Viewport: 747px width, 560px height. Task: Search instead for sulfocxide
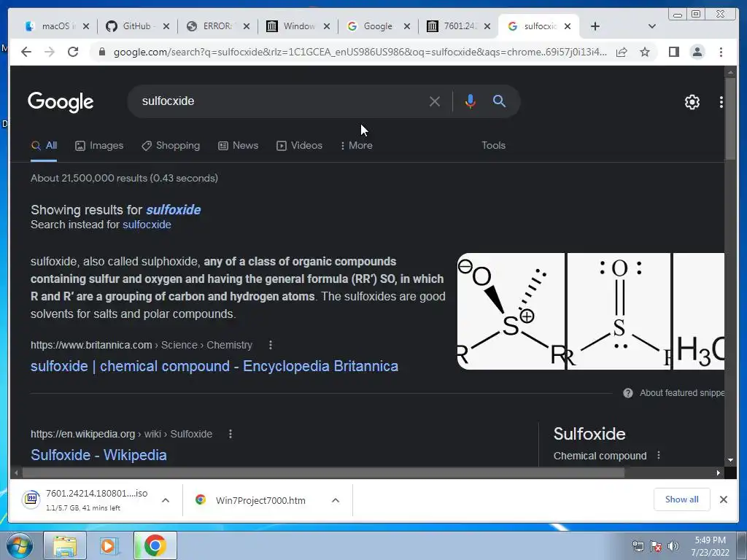147,225
